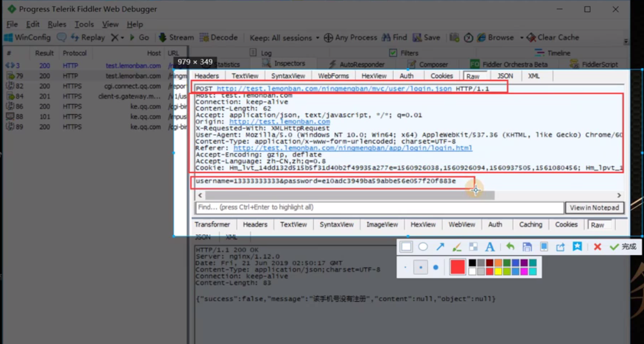
Task: Click the View in Notepad button
Action: point(594,208)
